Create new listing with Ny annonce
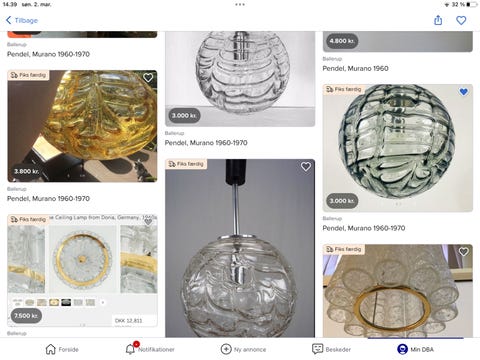Screen dimensions: 480x360 coord(243,349)
